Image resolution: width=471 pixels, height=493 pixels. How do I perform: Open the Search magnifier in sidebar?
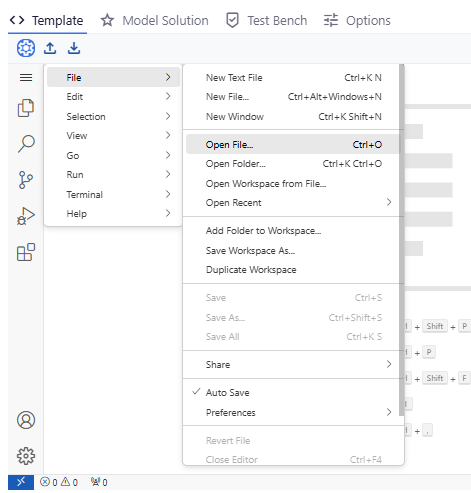(26, 144)
